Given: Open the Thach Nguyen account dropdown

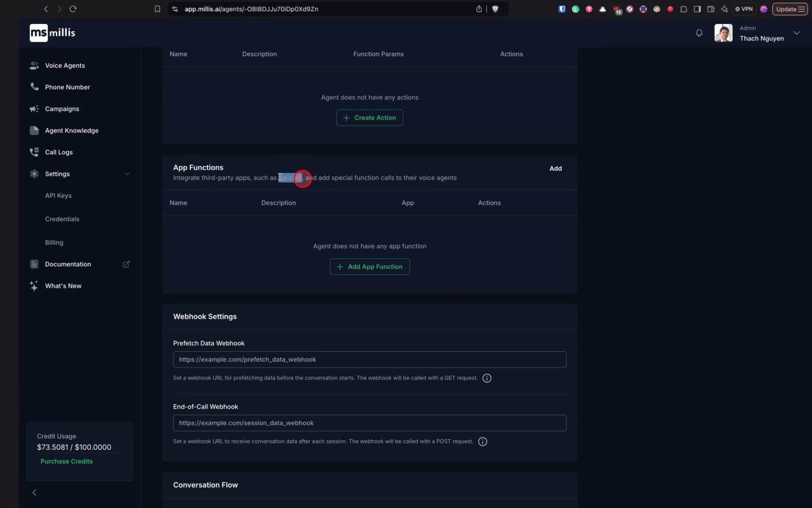Looking at the screenshot, I should click(x=796, y=33).
